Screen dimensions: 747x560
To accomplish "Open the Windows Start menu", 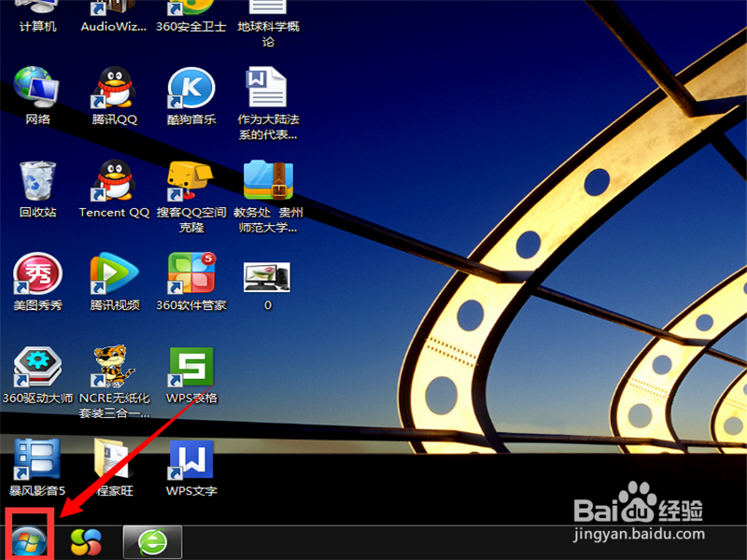I will 30,542.
